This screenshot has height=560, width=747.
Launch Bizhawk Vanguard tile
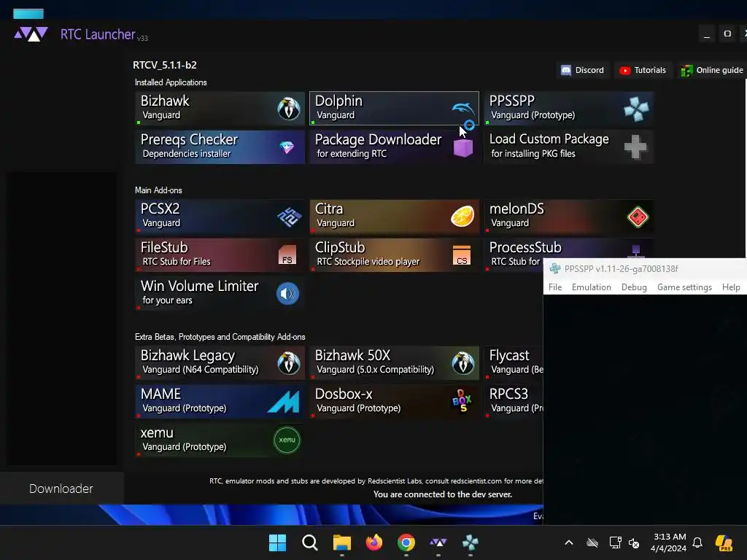[220, 108]
